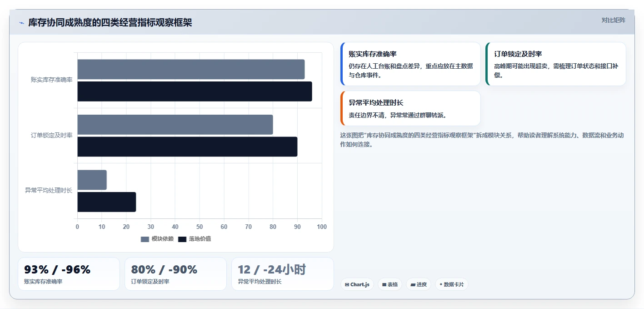Click the Chart.js tag chip

point(357,284)
